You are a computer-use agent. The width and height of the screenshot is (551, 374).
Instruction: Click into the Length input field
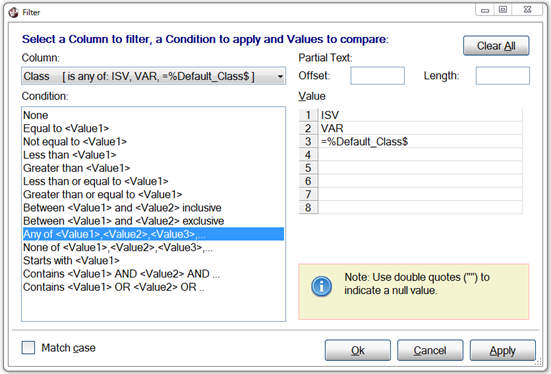pyautogui.click(x=503, y=76)
